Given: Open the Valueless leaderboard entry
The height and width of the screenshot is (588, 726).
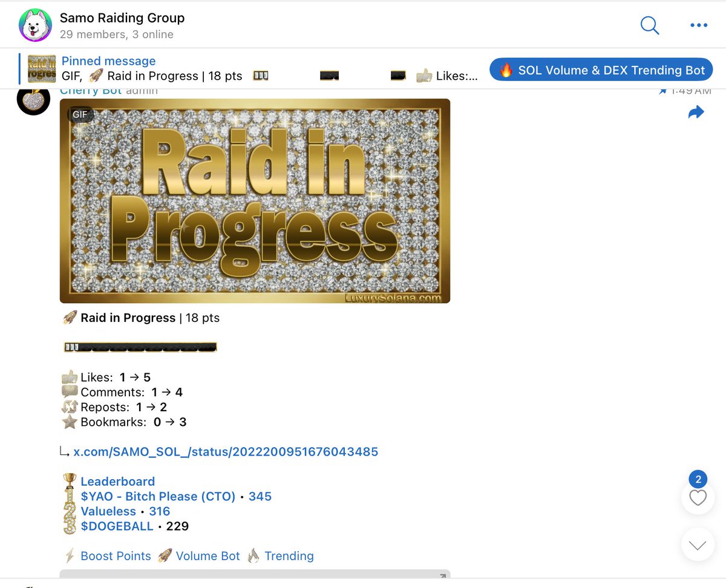Looking at the screenshot, I should coord(108,511).
